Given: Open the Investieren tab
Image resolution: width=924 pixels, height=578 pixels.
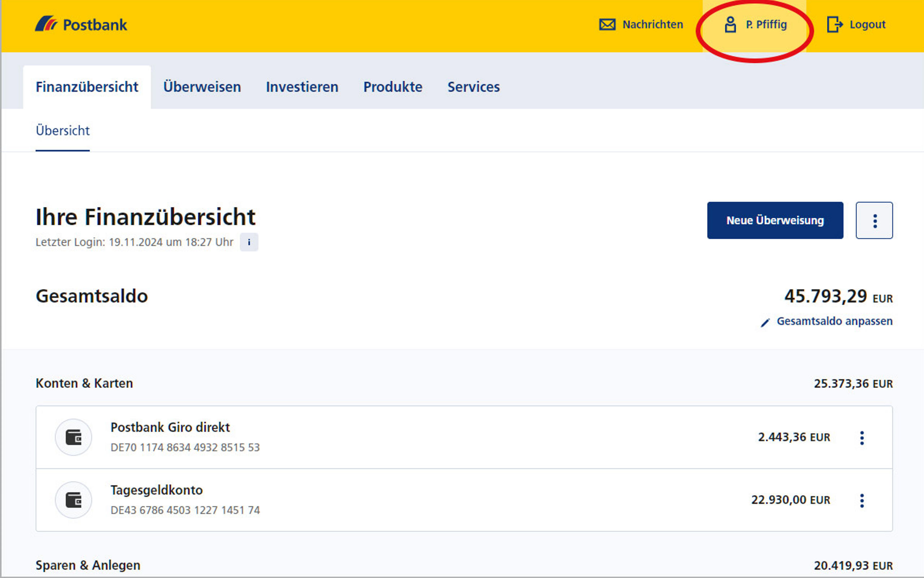Looking at the screenshot, I should (x=302, y=87).
